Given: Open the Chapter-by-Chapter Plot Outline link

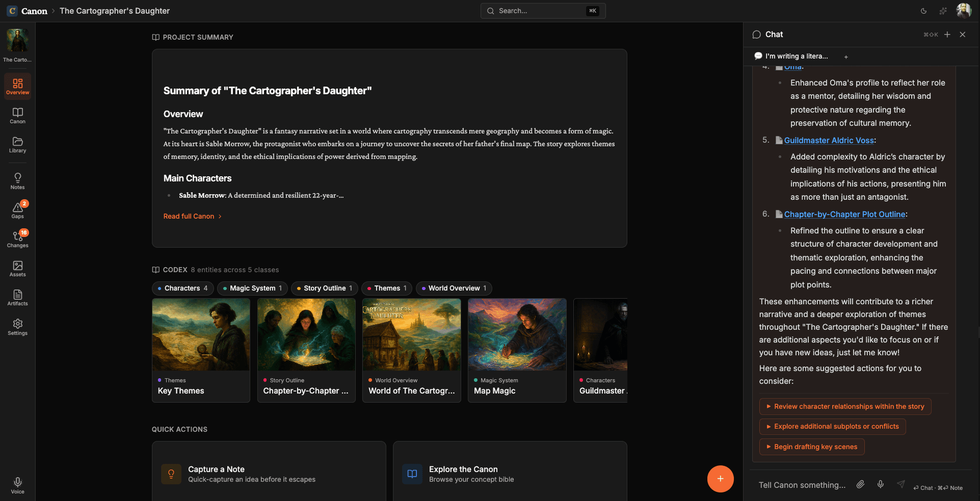Looking at the screenshot, I should pyautogui.click(x=845, y=214).
